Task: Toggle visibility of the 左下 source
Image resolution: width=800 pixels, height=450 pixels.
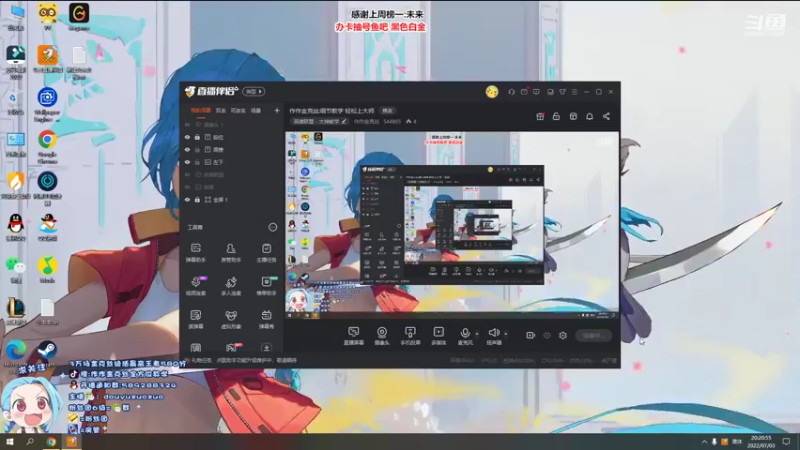Action: point(187,162)
